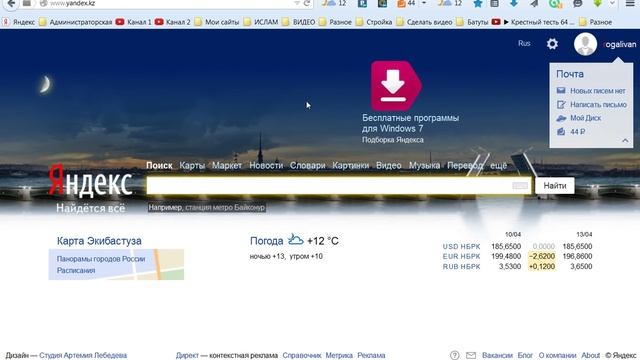Click the www.yandex.kz address bar

167,4
